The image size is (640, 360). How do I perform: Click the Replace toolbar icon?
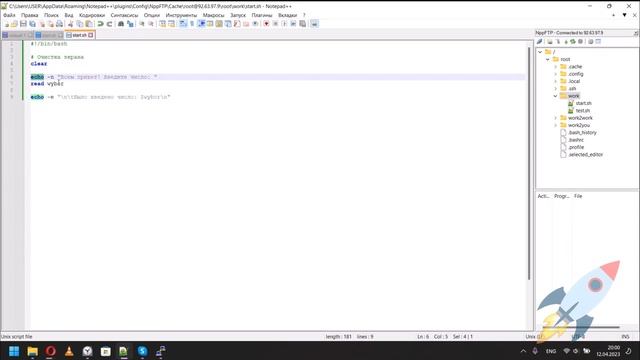point(130,24)
